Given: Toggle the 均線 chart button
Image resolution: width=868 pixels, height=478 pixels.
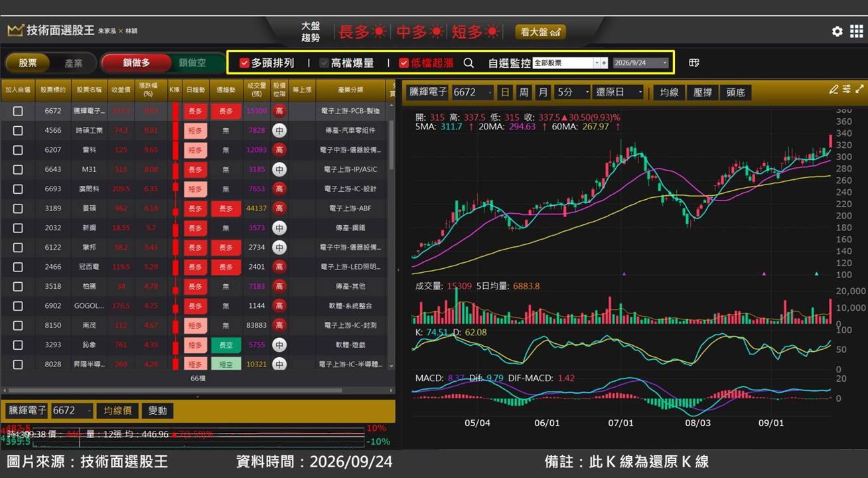Looking at the screenshot, I should (x=669, y=92).
